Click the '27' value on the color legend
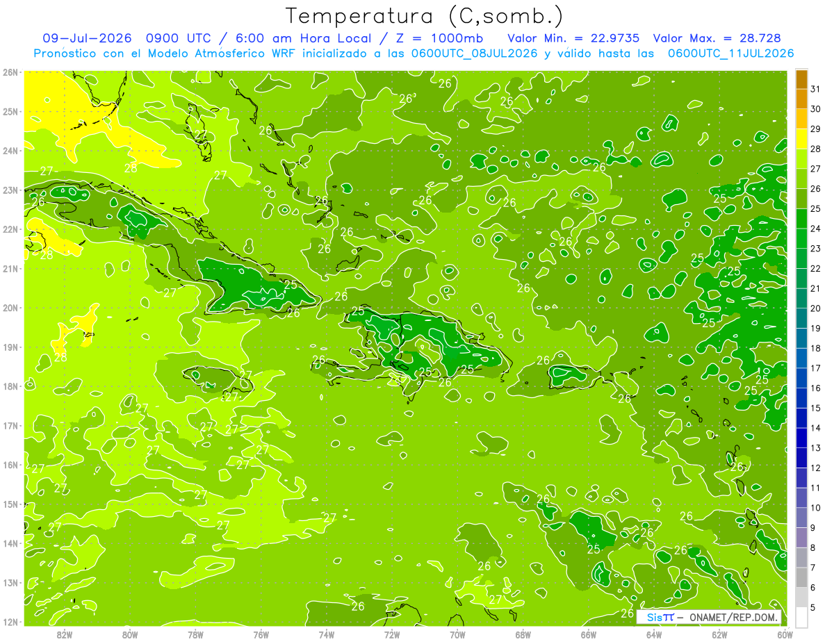 [x=815, y=169]
